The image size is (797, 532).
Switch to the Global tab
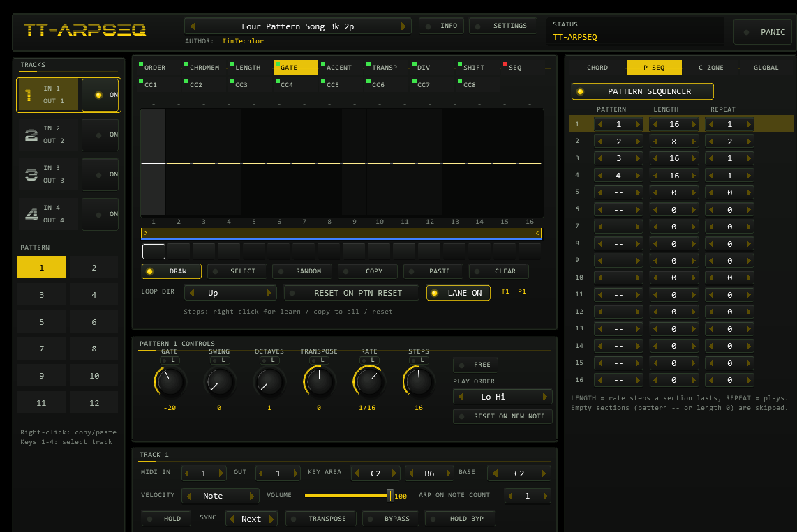[x=766, y=68]
